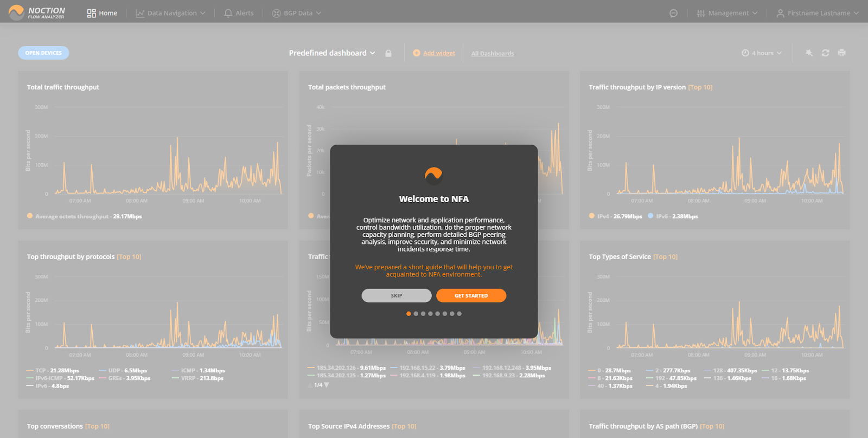Viewport: 868px width, 438px height.
Task: Click the Top Source IPv4 Addresses title
Action: click(x=349, y=427)
